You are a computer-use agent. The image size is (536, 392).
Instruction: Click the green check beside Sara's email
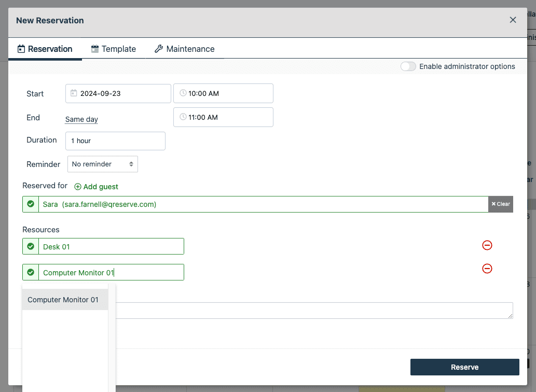31,204
